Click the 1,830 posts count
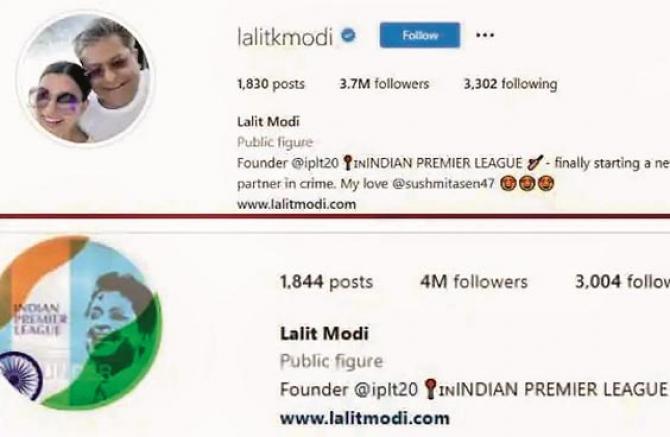 [271, 84]
